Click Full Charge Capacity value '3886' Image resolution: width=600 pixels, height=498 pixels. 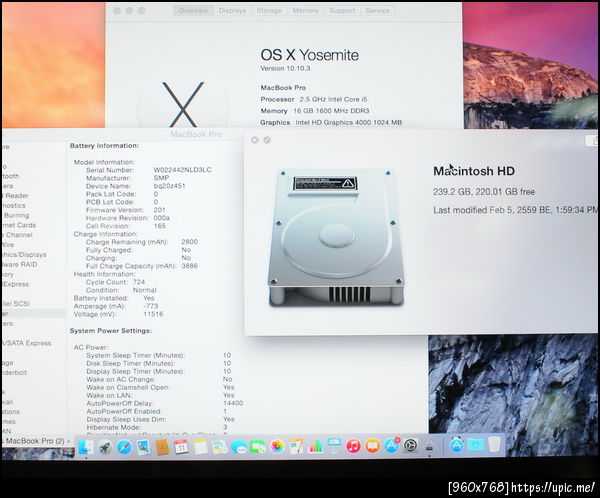(x=189, y=266)
